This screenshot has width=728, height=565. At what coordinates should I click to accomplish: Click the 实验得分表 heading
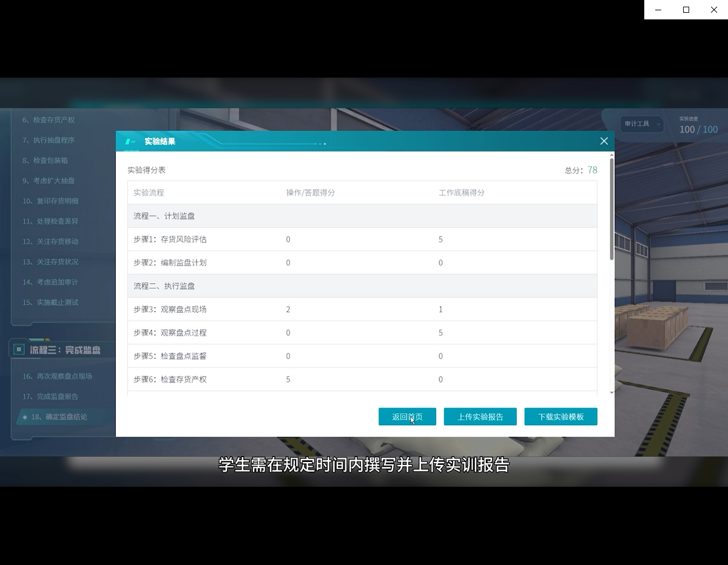point(146,170)
